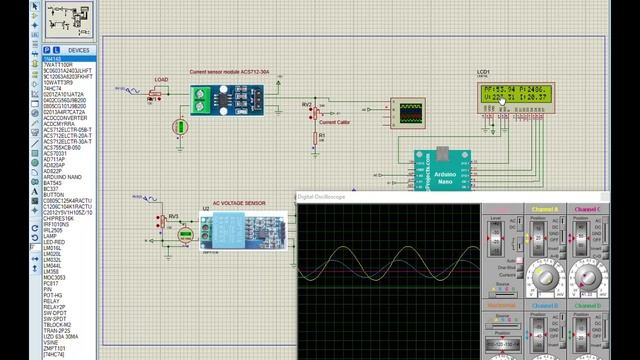This screenshot has width=640, height=360.
Task: Click the Arduino Nano board on the schematic
Action: [x=443, y=170]
